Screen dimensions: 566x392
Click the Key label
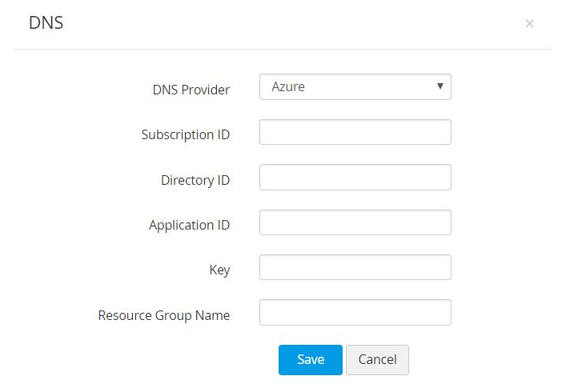coord(219,270)
